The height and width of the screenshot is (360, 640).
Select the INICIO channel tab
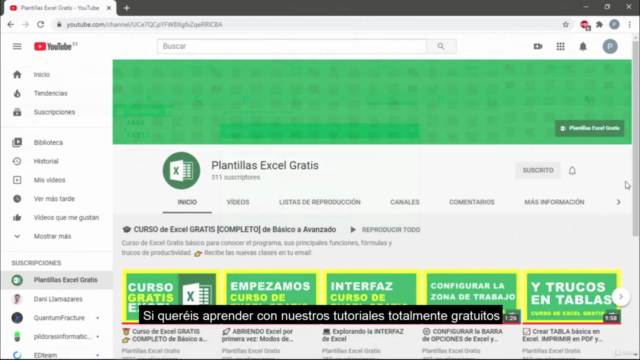(x=187, y=202)
